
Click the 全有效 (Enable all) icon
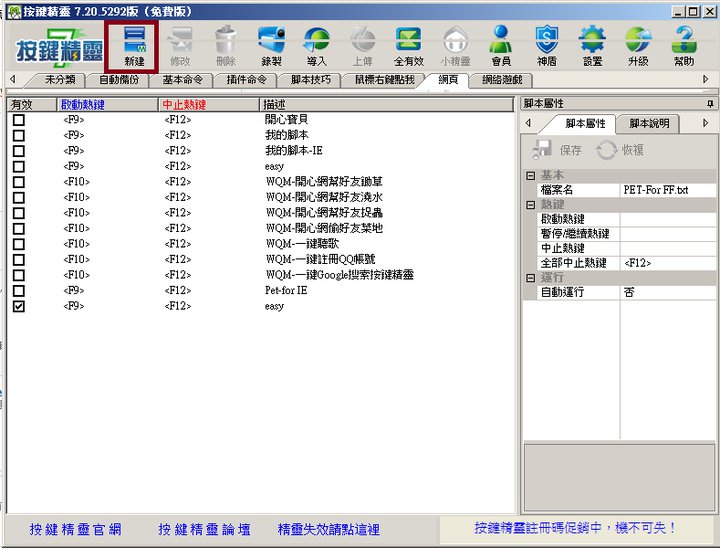pos(408,45)
